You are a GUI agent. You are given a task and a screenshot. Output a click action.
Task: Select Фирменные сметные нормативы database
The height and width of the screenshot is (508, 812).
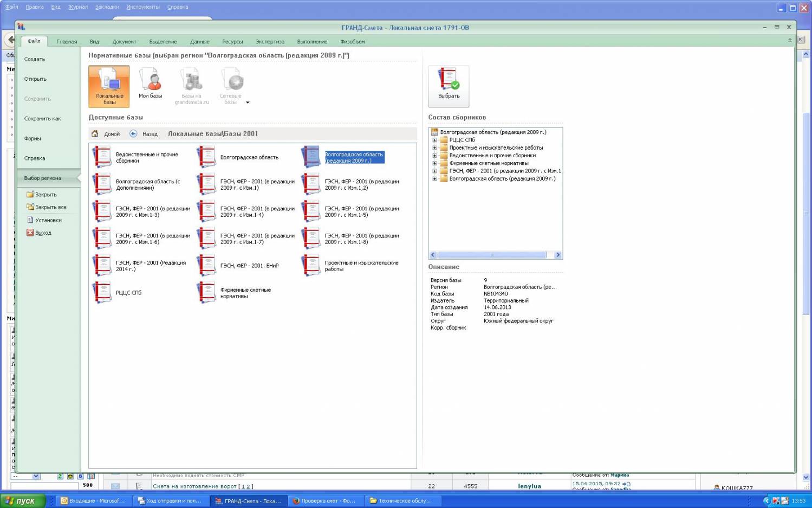coord(206,293)
